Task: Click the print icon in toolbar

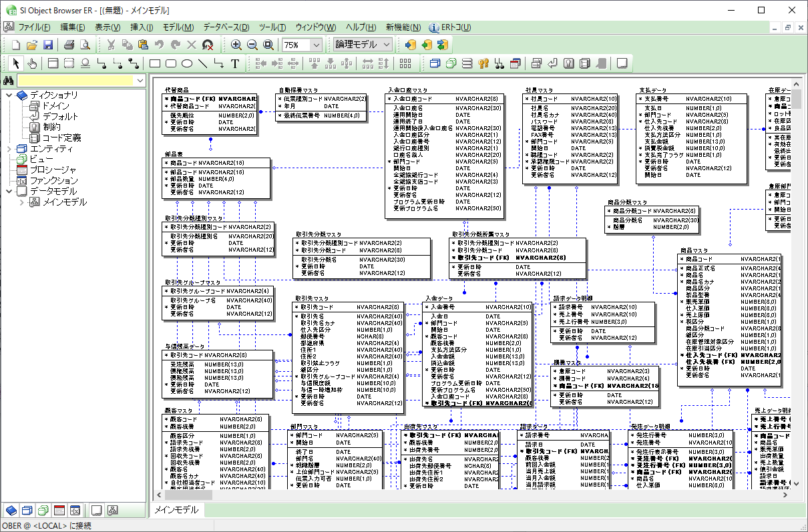Action: 69,45
